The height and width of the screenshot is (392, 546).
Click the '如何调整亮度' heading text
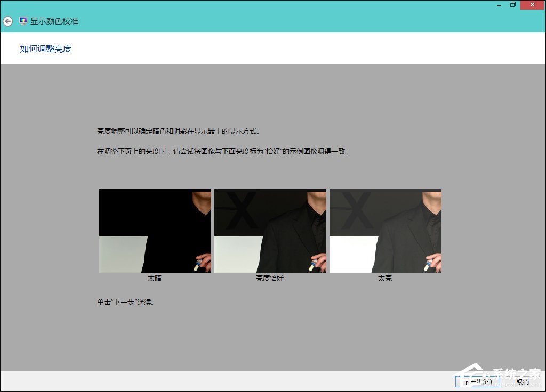click(x=45, y=48)
